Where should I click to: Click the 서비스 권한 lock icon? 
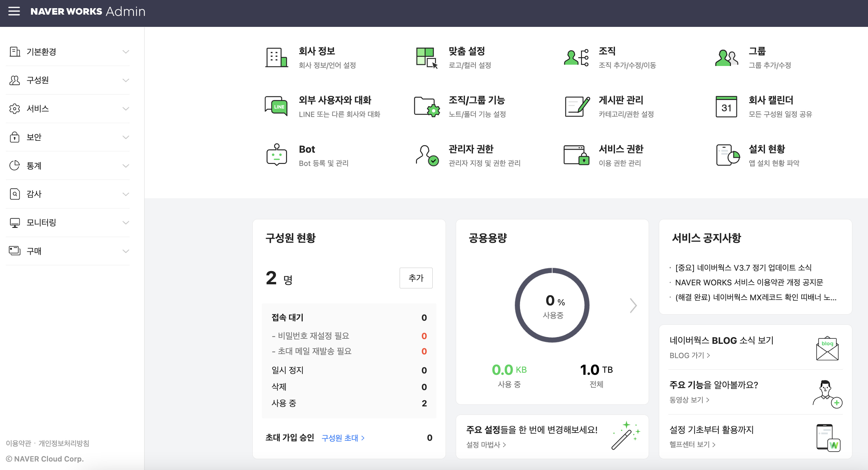tap(577, 155)
